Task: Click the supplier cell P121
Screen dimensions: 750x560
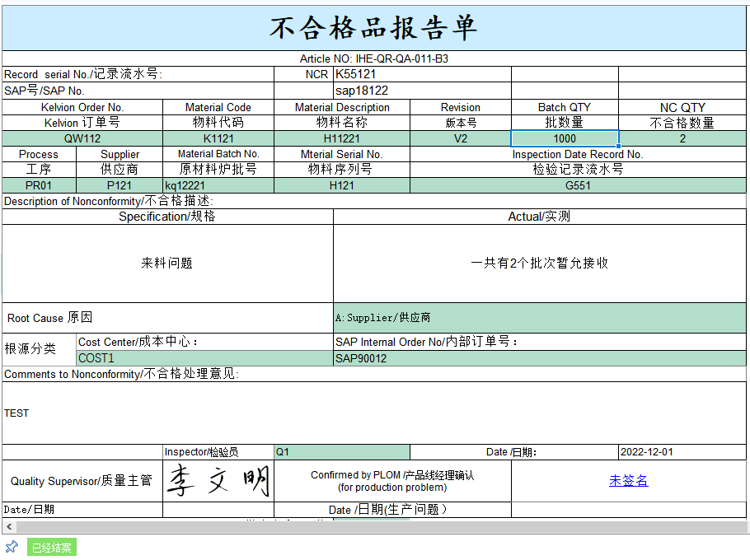Action: point(120,185)
